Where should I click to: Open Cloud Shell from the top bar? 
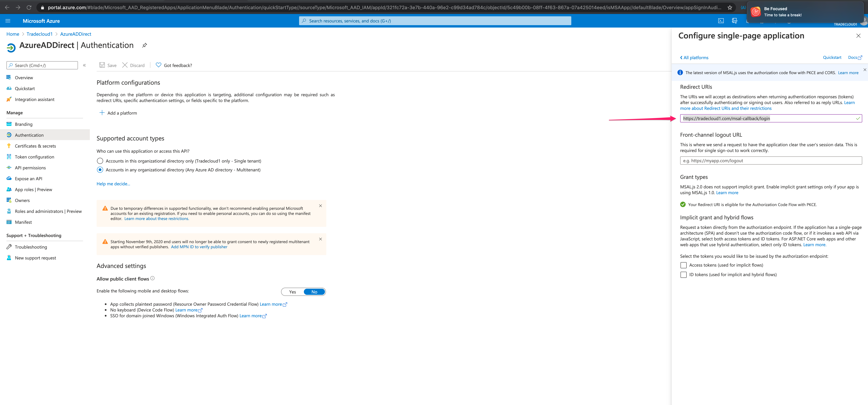[x=721, y=21]
